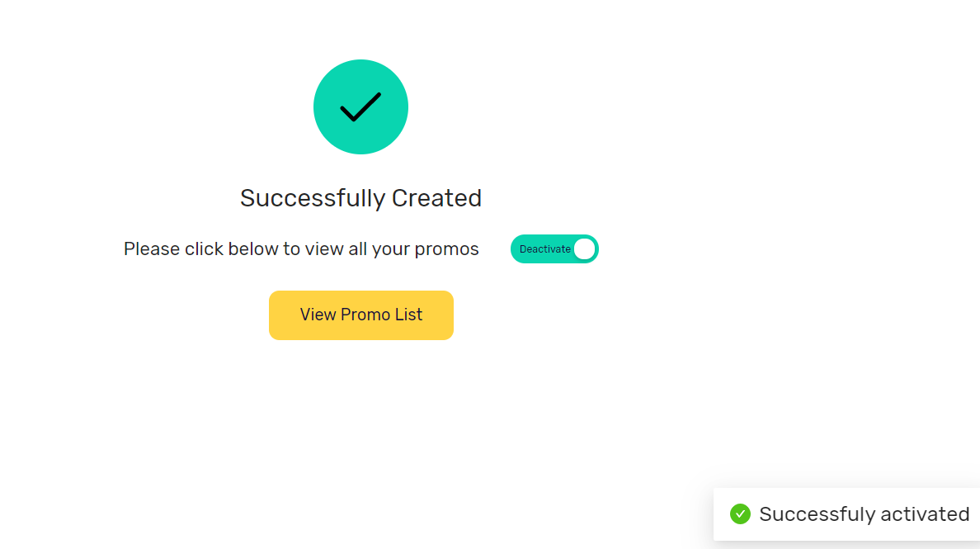Click the black checkmark in the teal circle
This screenshot has width=980, height=549.
tap(360, 106)
